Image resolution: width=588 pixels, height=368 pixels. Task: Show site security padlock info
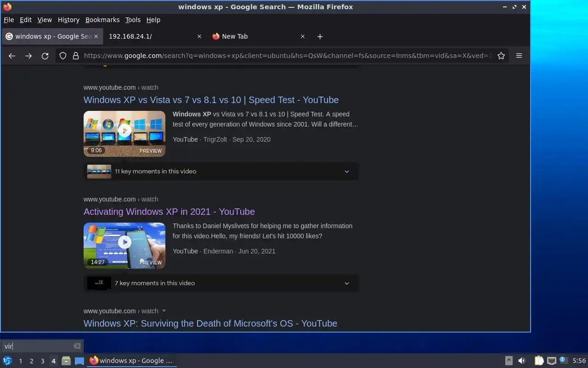[x=76, y=56]
